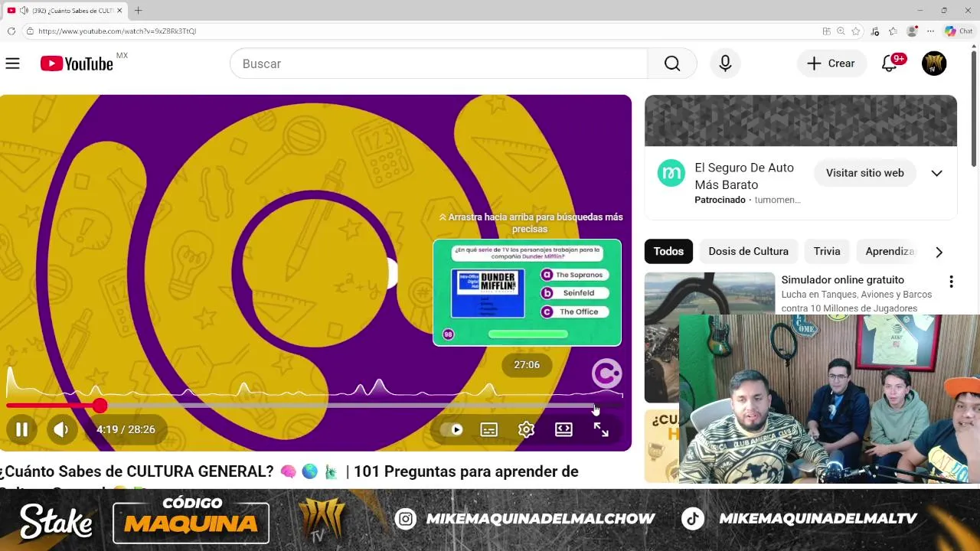Add page to favorites star
This screenshot has height=551, width=980.
tap(856, 31)
